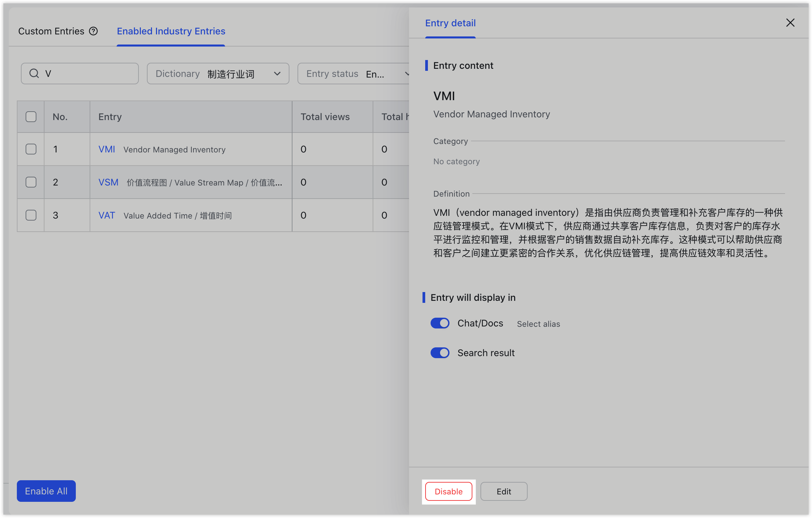Select the checkbox for VSM entry row
The image size is (812, 518).
[x=31, y=182]
